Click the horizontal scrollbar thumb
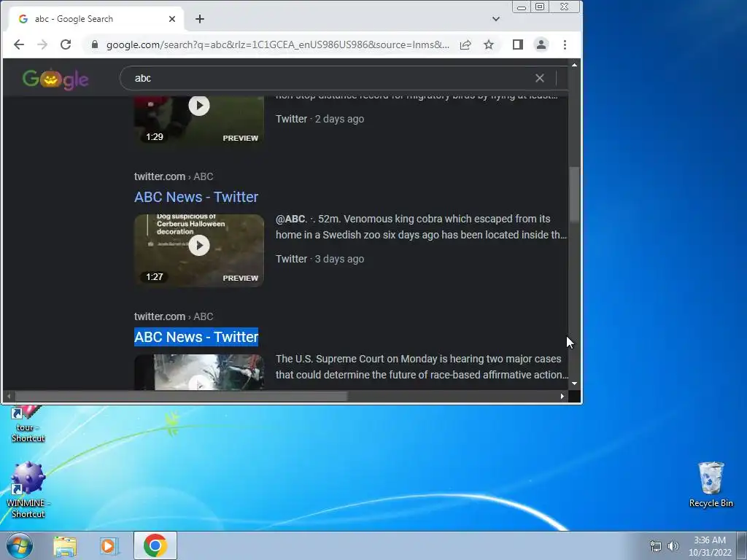 pyautogui.click(x=182, y=396)
